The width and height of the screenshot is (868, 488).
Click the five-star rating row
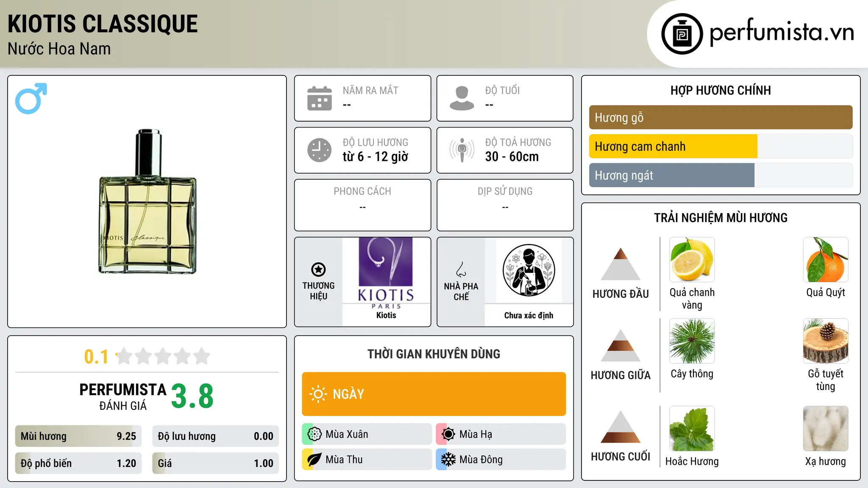[x=163, y=356]
